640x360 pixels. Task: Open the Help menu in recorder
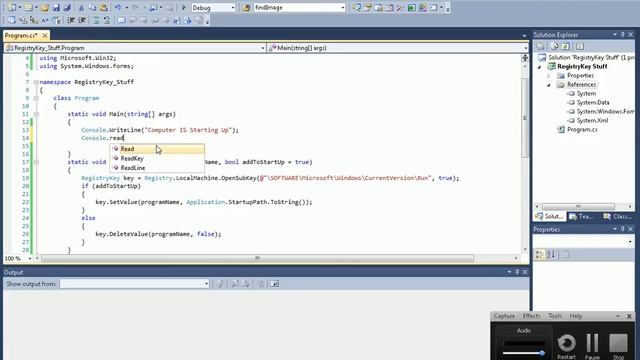pyautogui.click(x=576, y=316)
